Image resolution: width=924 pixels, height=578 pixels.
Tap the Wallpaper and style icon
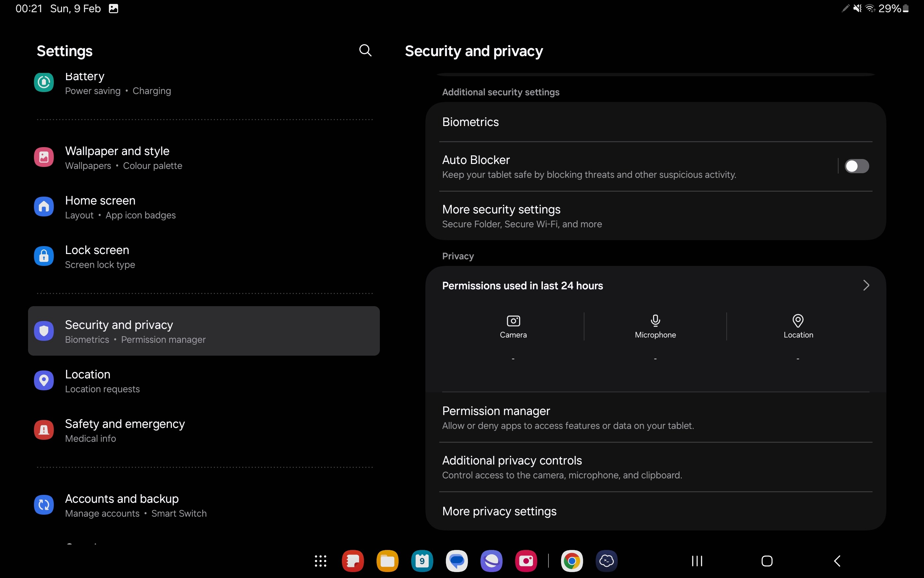point(44,157)
